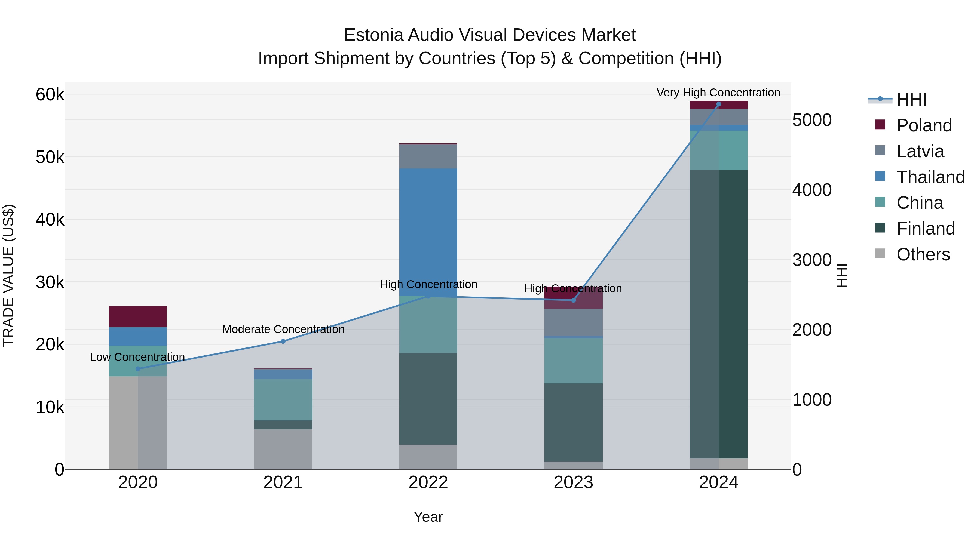This screenshot has height=551, width=980.
Task: Click the 2024 Poland bar segment
Action: pos(719,105)
